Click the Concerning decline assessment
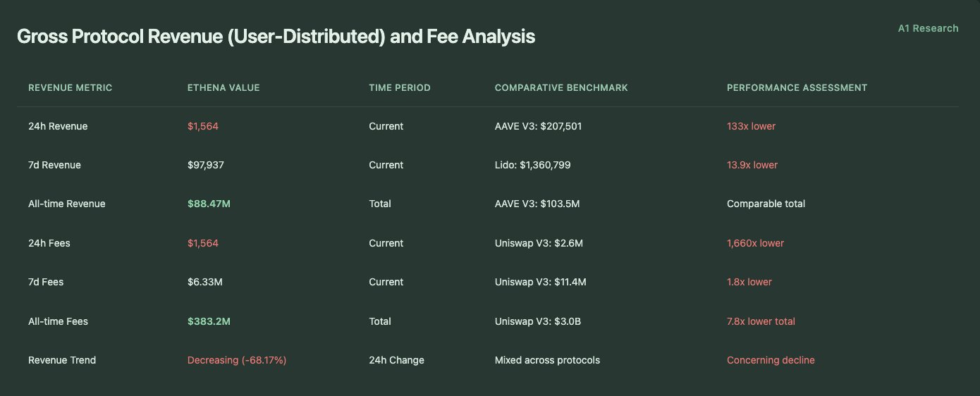 point(771,360)
